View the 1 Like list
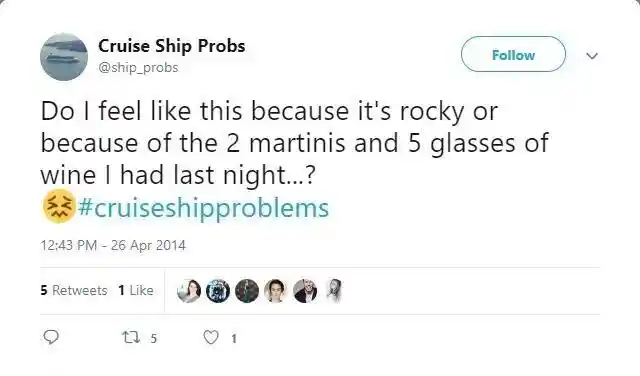This screenshot has width=640, height=376. [x=136, y=290]
